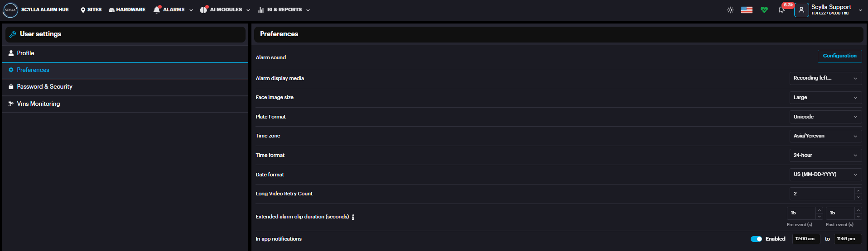Increase the Long Video Retry Count
The image size is (868, 251).
858,191
